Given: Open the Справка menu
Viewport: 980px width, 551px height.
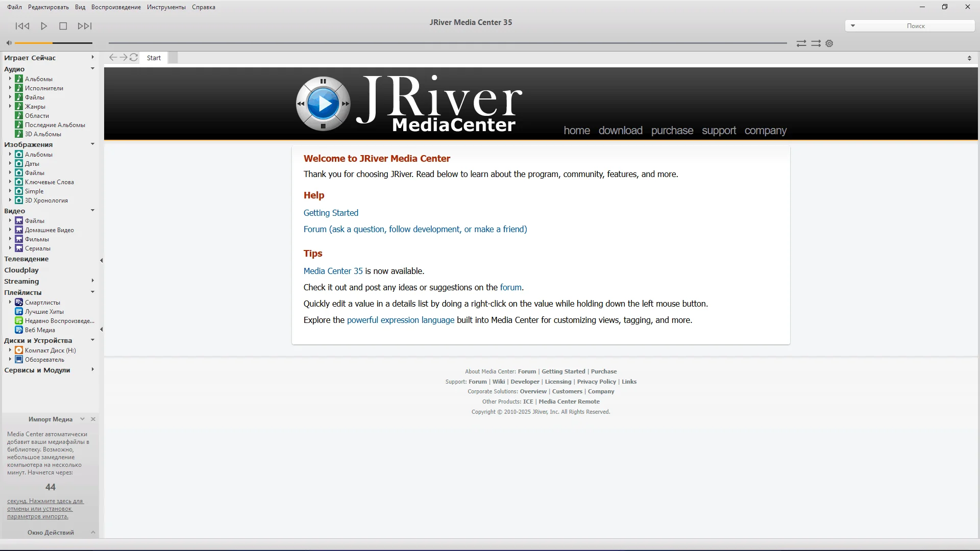Looking at the screenshot, I should click(204, 7).
